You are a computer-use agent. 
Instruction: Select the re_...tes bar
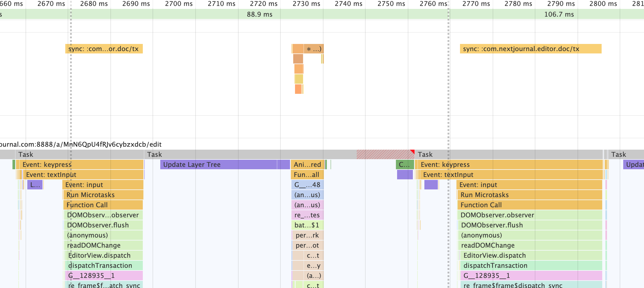[x=307, y=215]
